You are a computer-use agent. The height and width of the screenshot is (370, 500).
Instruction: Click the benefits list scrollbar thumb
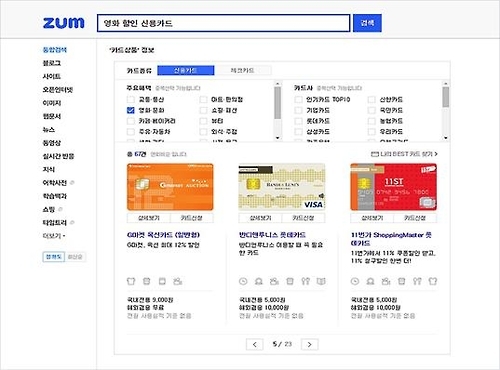point(277,103)
